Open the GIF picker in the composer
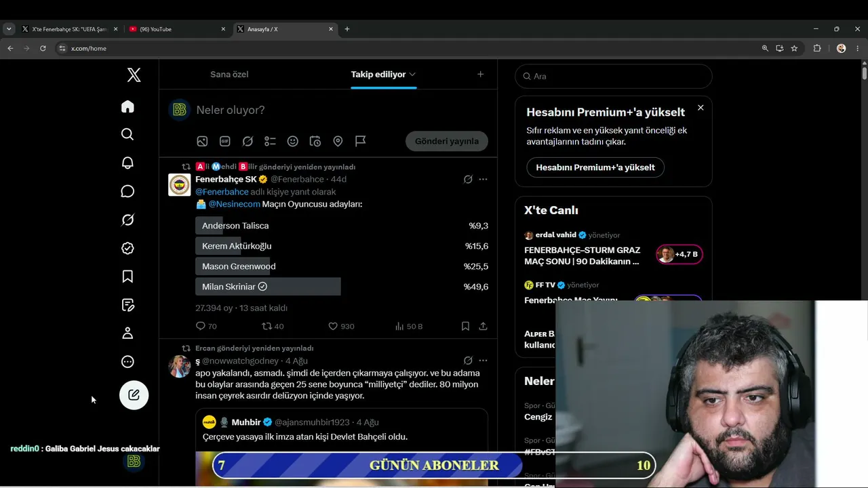Viewport: 868px width, 488px height. (225, 141)
